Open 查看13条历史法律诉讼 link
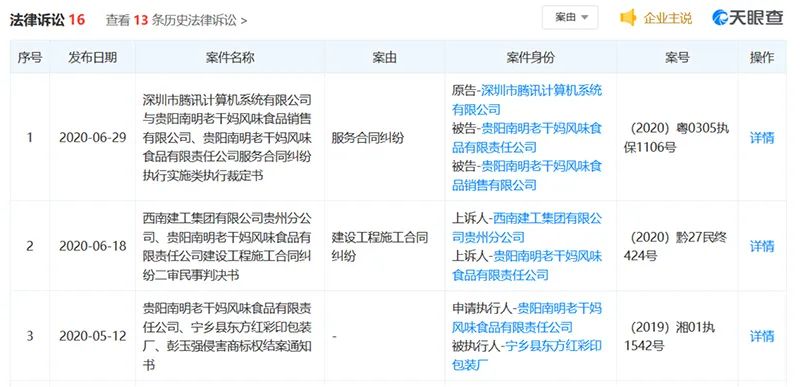 pyautogui.click(x=176, y=20)
